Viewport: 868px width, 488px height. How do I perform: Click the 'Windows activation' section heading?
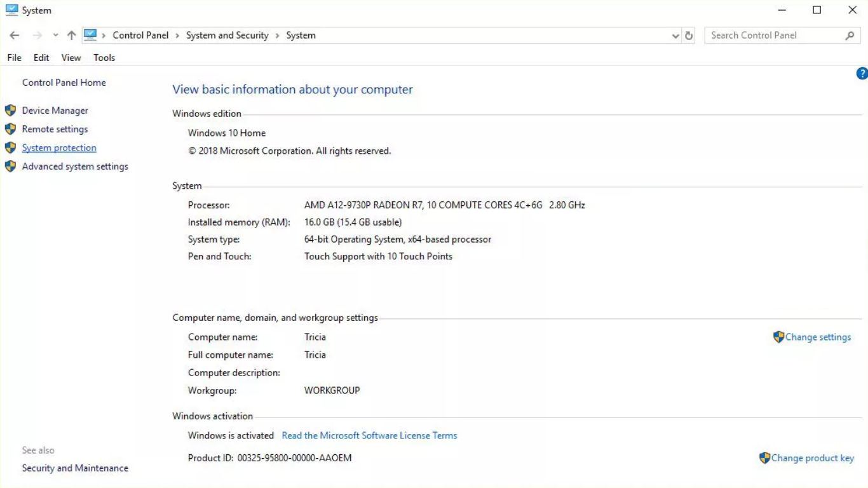pyautogui.click(x=213, y=416)
